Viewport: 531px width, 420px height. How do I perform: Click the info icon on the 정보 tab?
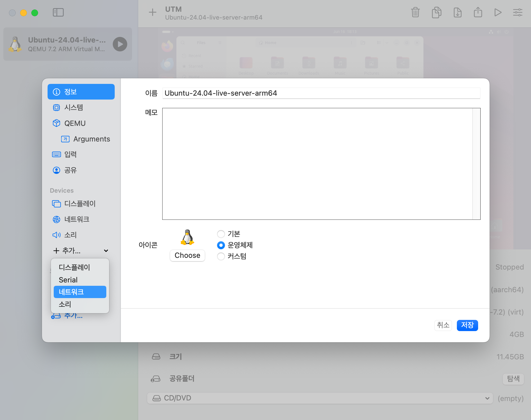point(57,92)
